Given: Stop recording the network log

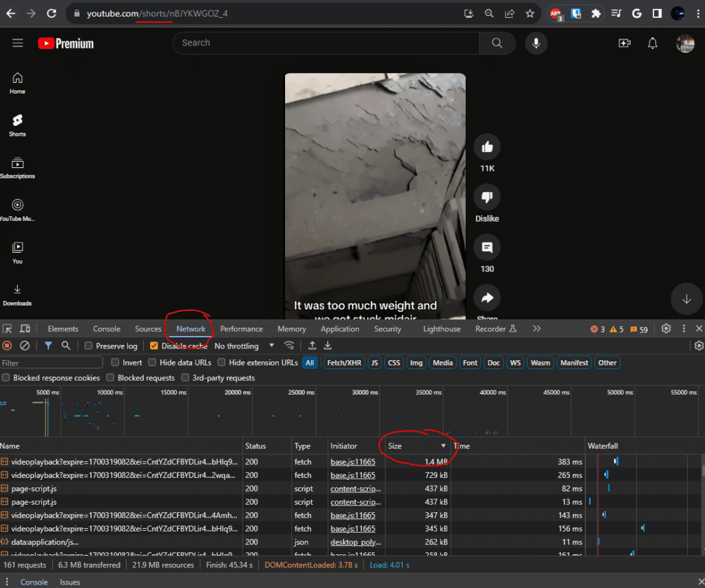Looking at the screenshot, I should 7,346.
